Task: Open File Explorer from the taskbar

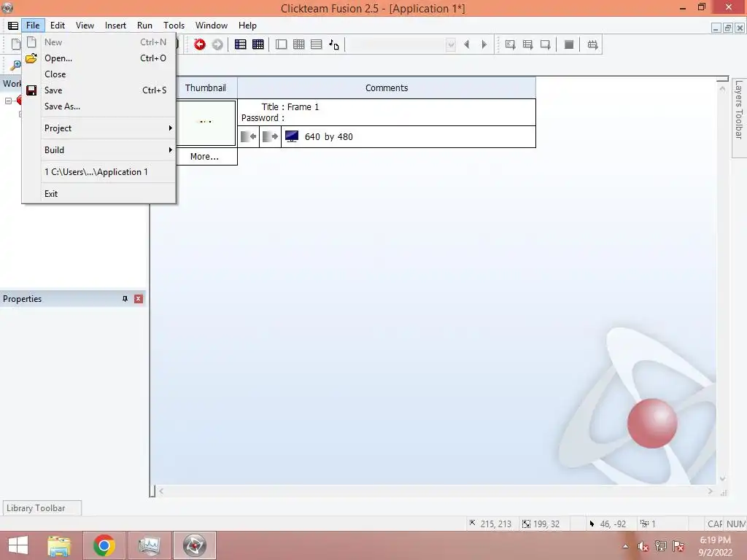Action: pyautogui.click(x=59, y=545)
